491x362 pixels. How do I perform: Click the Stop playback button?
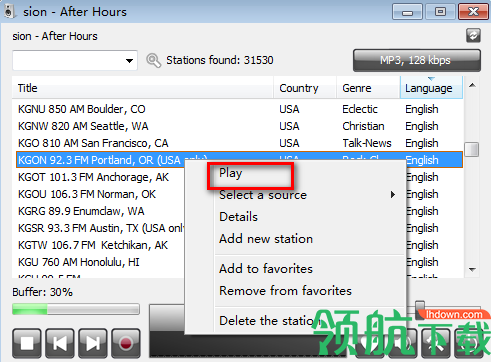tap(27, 343)
